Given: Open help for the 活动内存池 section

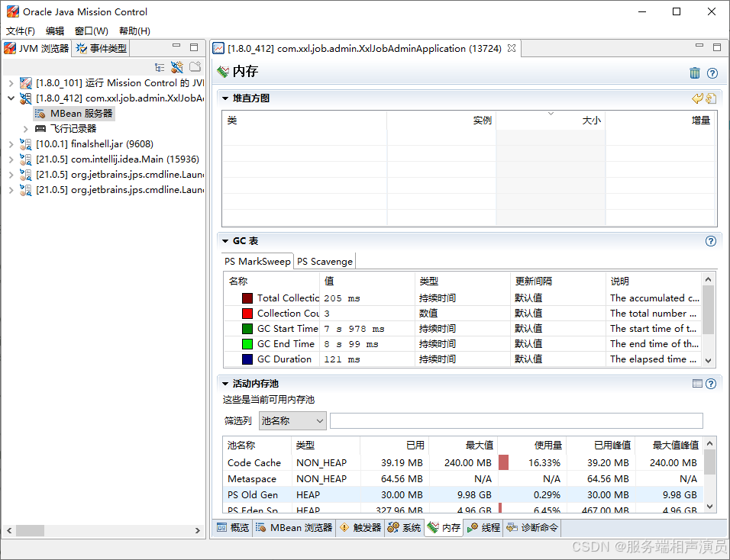Looking at the screenshot, I should click(x=711, y=384).
